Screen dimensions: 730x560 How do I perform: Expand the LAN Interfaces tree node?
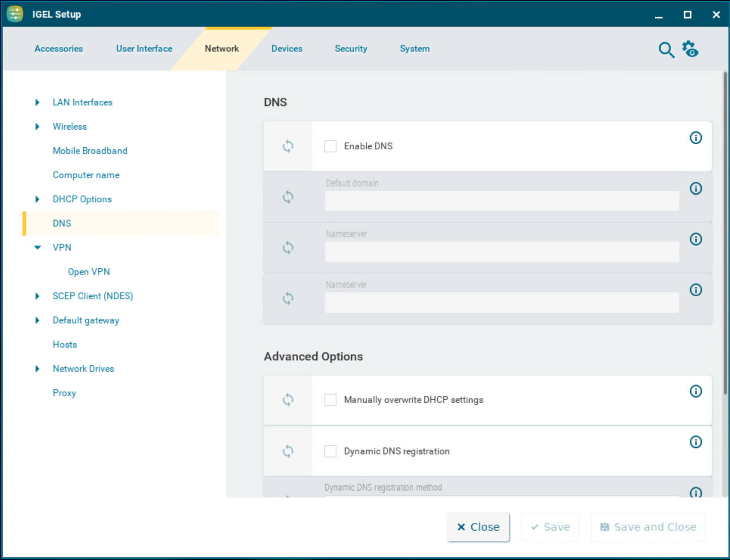37,102
